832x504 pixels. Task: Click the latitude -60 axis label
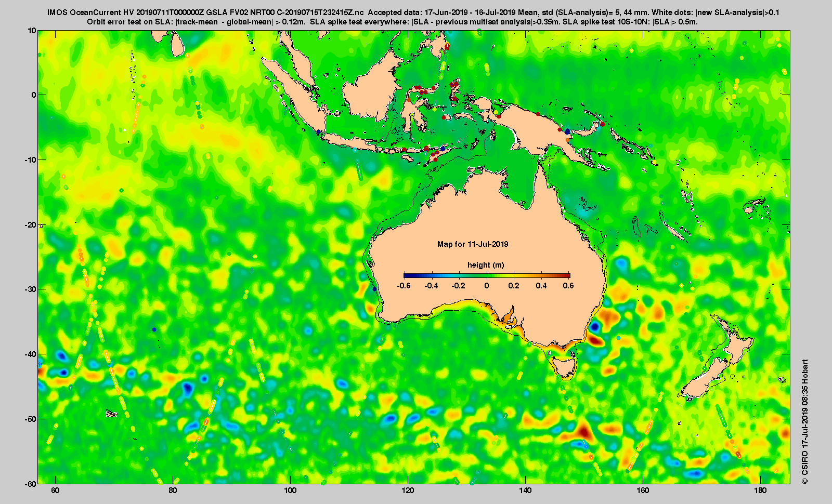point(30,483)
